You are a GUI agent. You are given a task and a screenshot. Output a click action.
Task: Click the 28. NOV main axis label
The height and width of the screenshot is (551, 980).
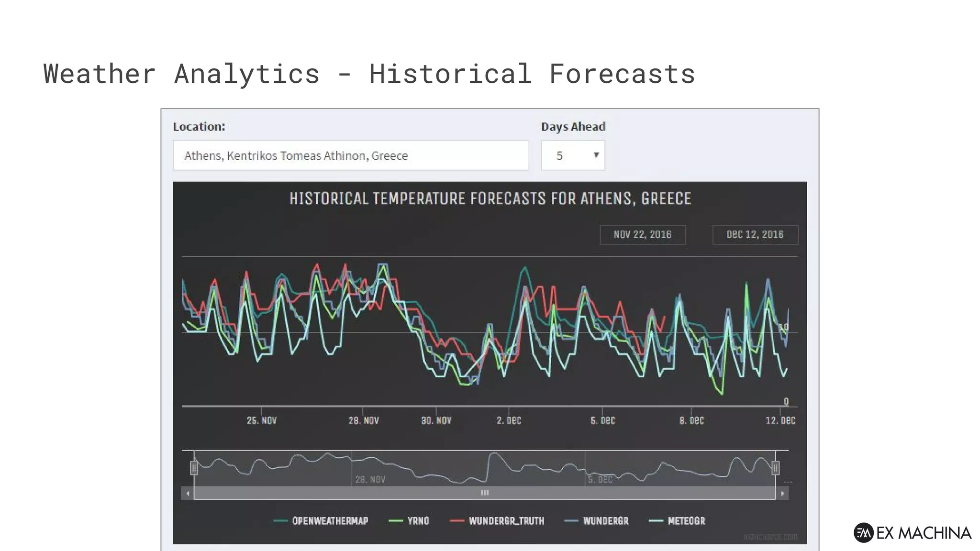tap(364, 420)
